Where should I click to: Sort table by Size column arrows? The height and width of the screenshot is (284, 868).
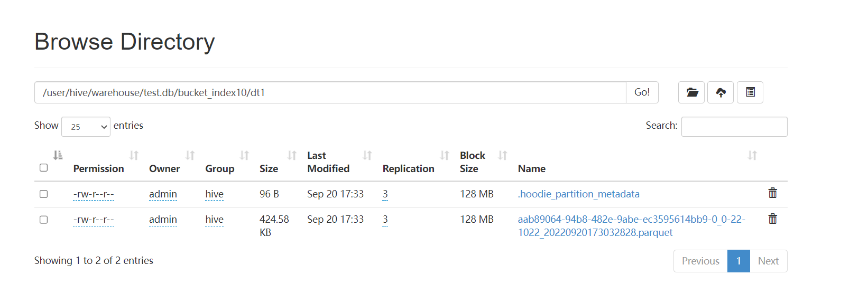point(292,155)
